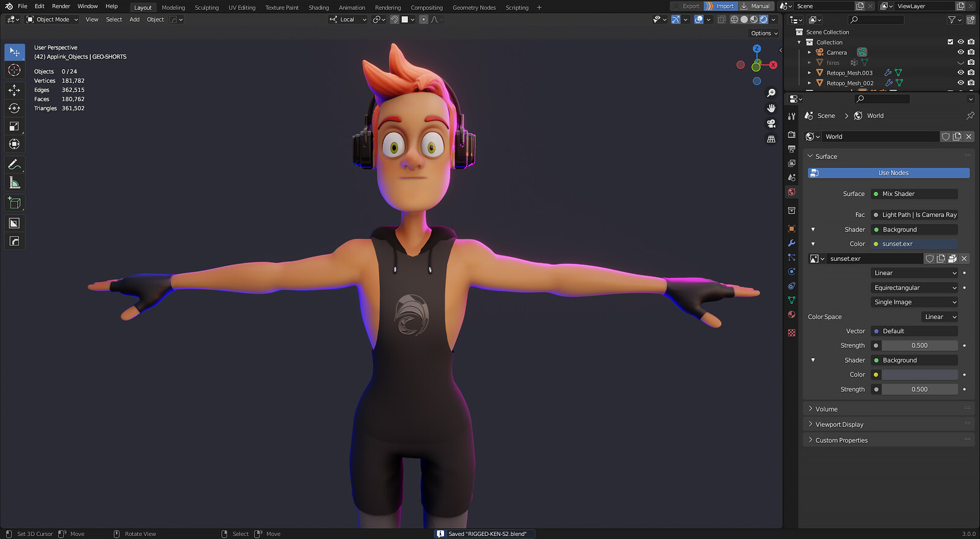Pin the properties editor with pin icon
This screenshot has height=539, width=980.
coord(970,116)
